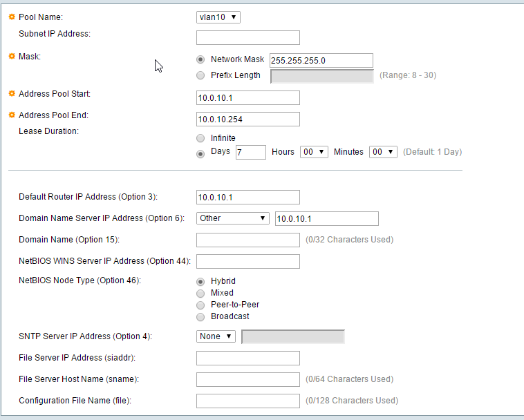
Task: Click the '(Default: 1 Day)' hint text
Action: coord(433,152)
